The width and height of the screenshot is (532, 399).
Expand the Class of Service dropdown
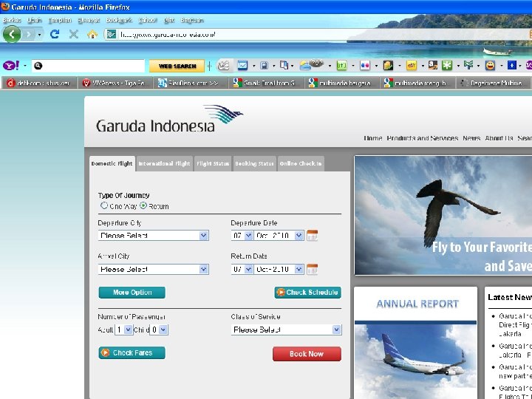[x=287, y=330]
